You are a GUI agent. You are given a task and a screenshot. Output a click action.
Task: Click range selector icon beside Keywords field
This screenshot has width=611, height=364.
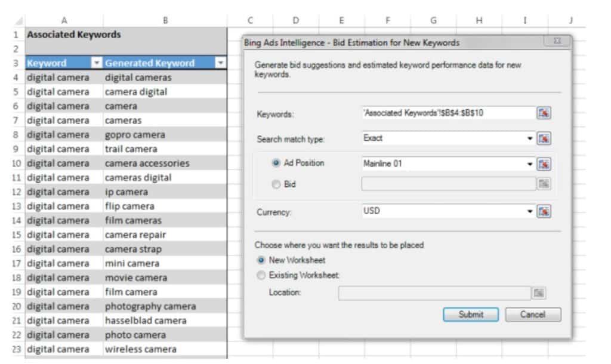(x=543, y=113)
